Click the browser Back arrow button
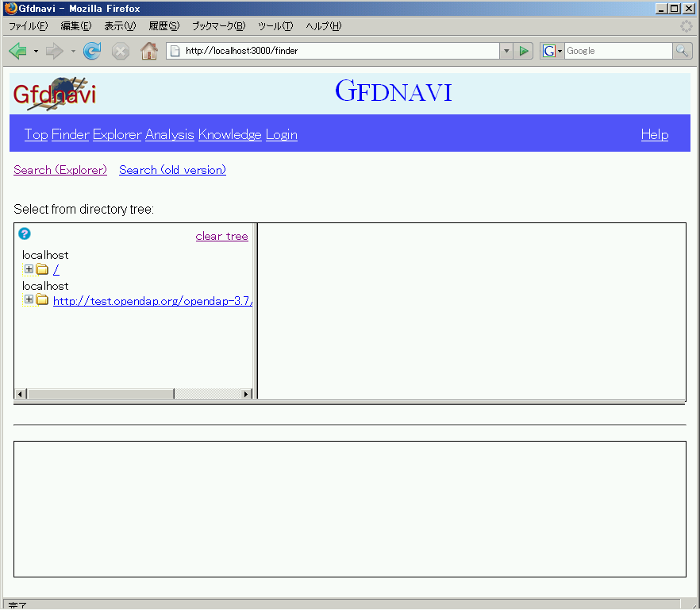Viewport: 700px width, 610px height. click(17, 51)
